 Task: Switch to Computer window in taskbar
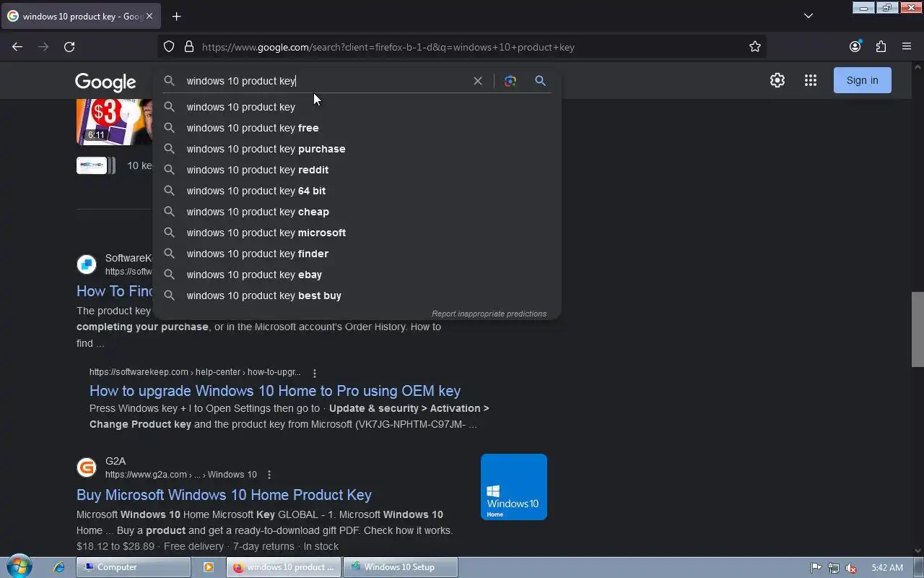pyautogui.click(x=134, y=567)
